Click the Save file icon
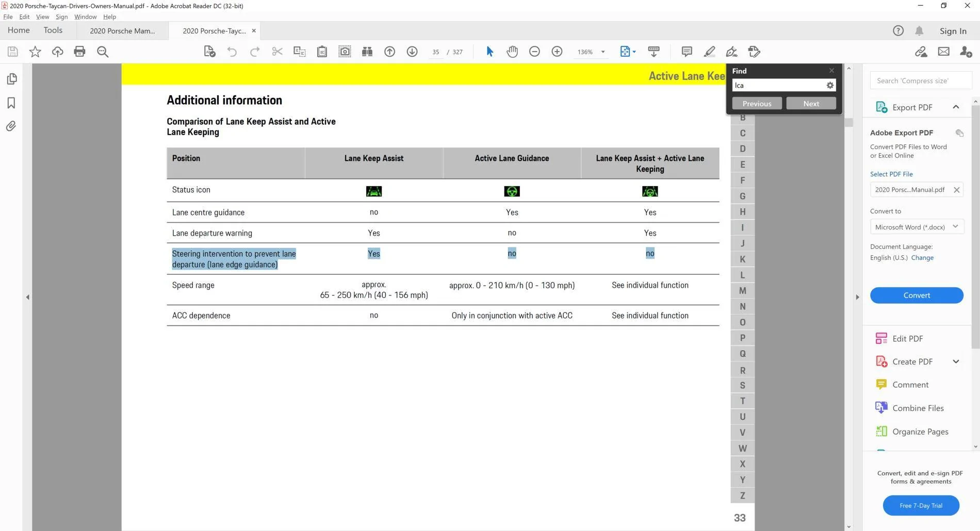The image size is (980, 531). (13, 52)
